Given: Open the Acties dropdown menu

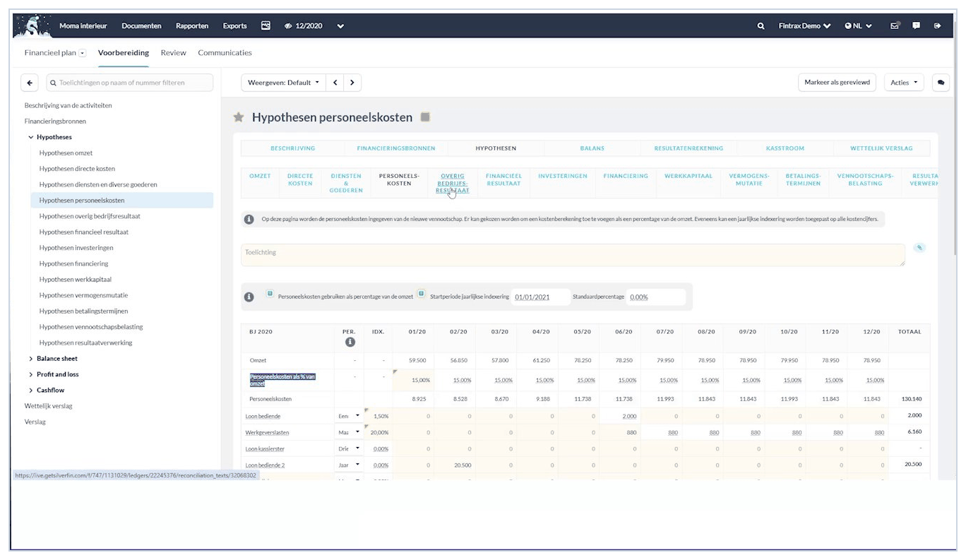Looking at the screenshot, I should (904, 83).
